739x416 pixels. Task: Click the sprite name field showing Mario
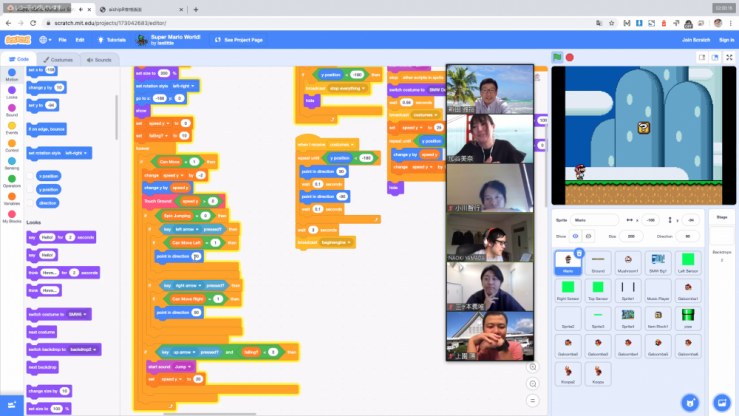[594, 220]
